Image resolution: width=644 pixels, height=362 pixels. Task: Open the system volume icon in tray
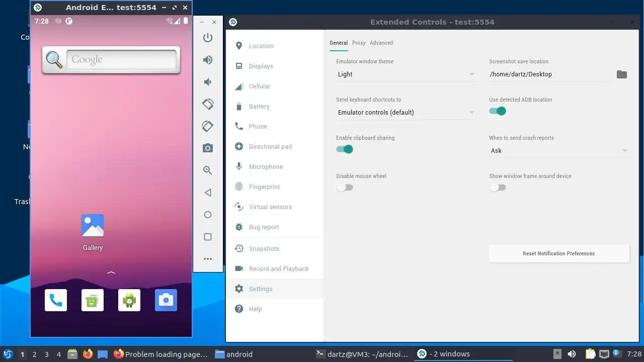(572, 354)
